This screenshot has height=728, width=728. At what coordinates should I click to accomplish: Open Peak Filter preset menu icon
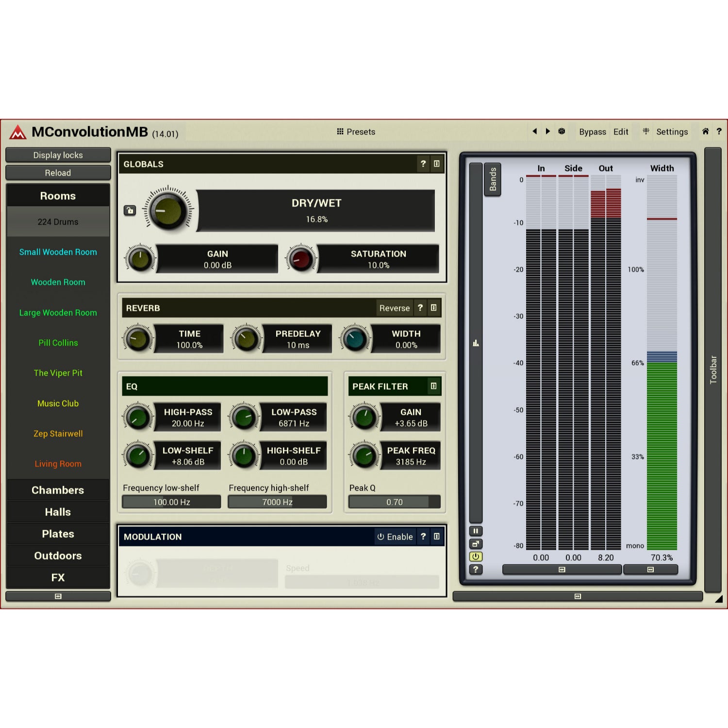[434, 386]
